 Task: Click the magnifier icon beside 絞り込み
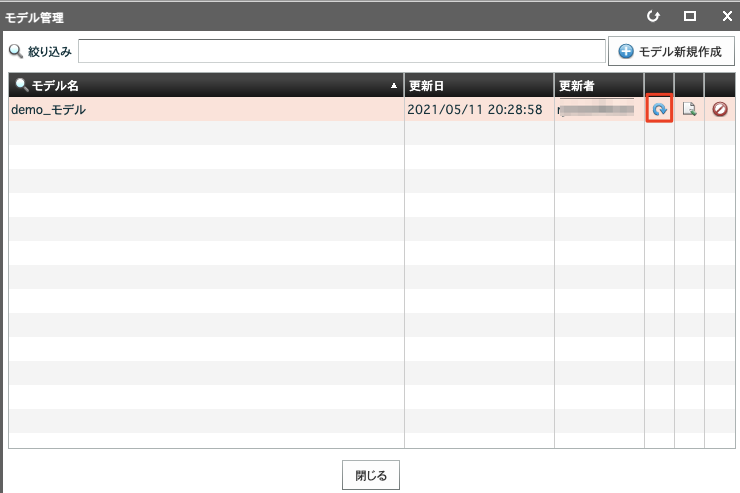coord(16,51)
